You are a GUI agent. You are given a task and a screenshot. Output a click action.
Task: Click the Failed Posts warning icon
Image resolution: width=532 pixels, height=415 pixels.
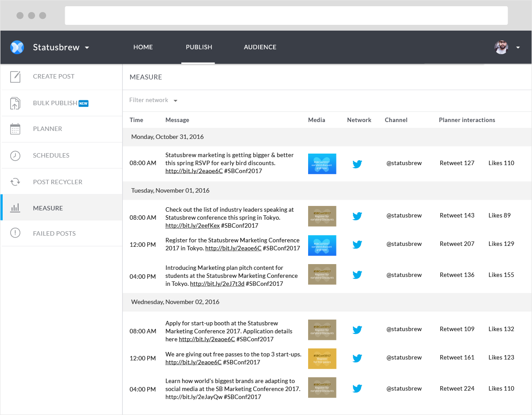[16, 233]
